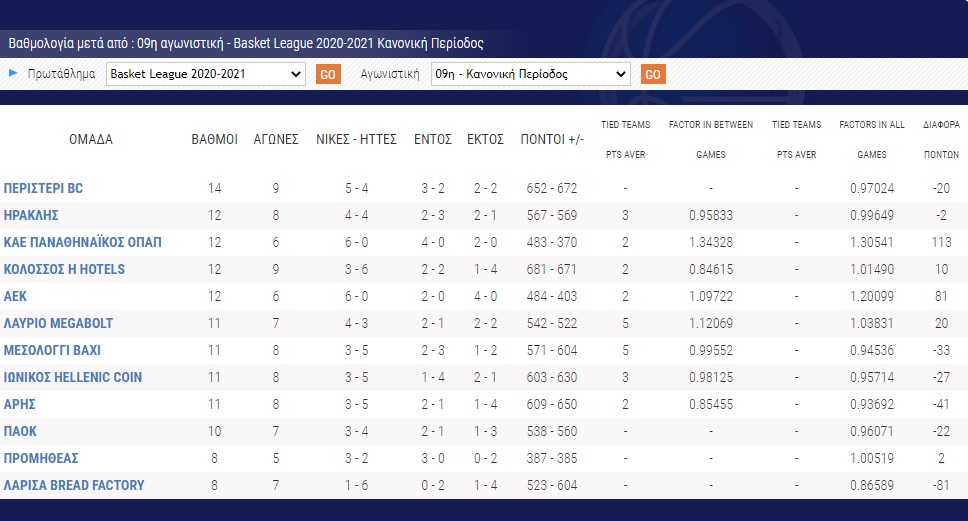This screenshot has width=968, height=521.
Task: Click the 0.98125 factor value for ΙΩΝΙΚΟΣ
Action: click(x=711, y=377)
